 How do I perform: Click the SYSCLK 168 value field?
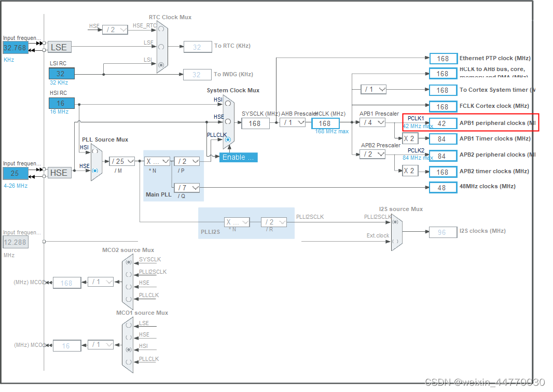tap(255, 123)
